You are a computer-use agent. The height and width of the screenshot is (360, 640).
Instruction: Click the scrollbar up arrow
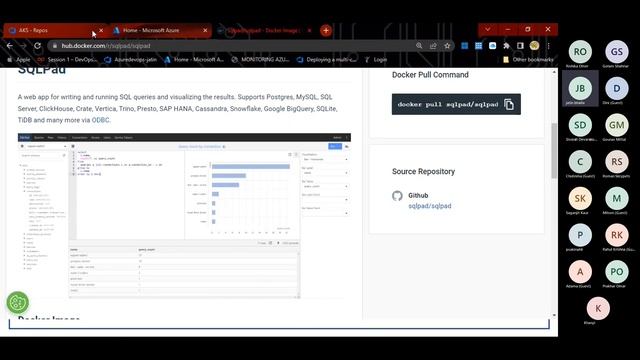554,72
